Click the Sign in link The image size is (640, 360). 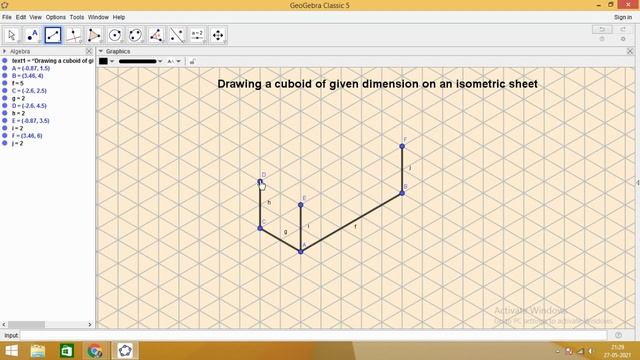pos(623,17)
